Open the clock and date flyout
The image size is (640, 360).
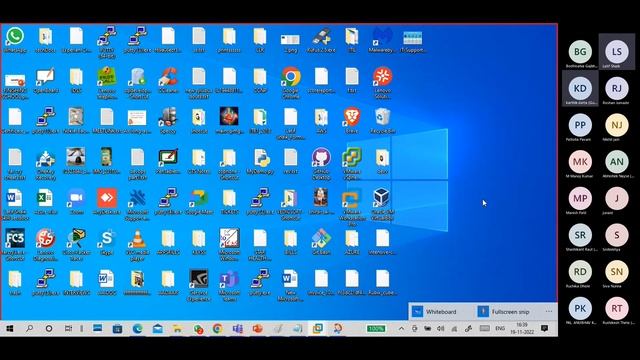(522, 329)
